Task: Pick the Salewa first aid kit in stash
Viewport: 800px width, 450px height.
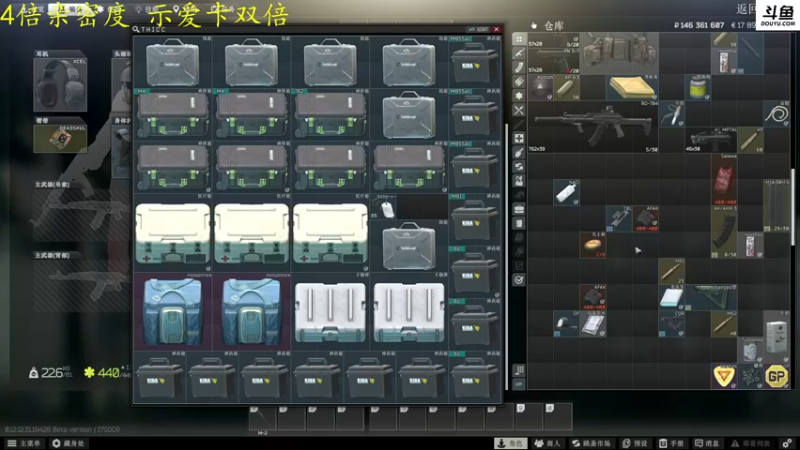Action: click(724, 179)
